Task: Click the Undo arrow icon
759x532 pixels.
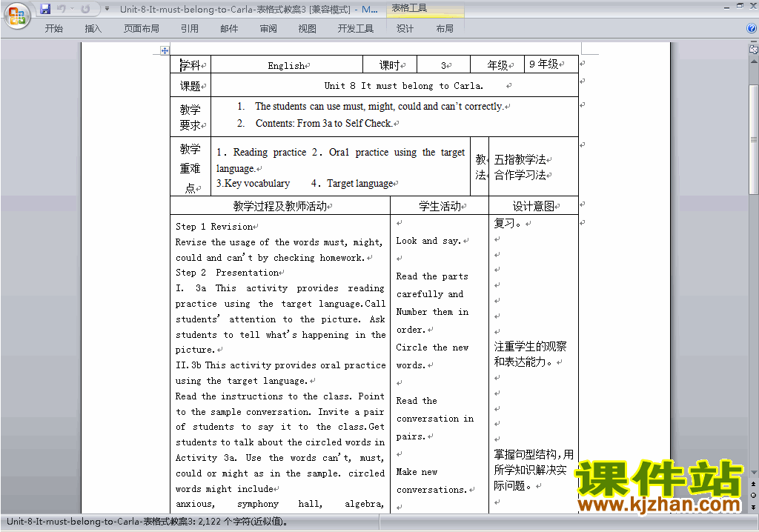Action: pyautogui.click(x=61, y=9)
